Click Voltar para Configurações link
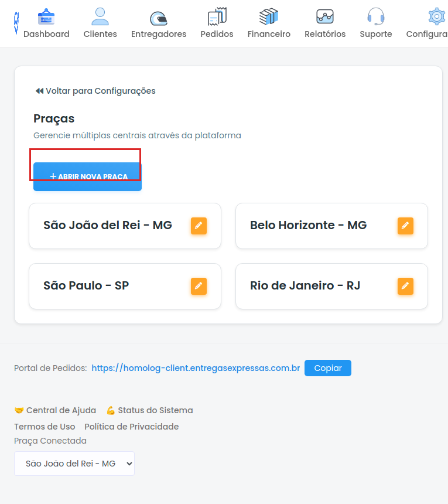This screenshot has width=448, height=504. [x=95, y=91]
